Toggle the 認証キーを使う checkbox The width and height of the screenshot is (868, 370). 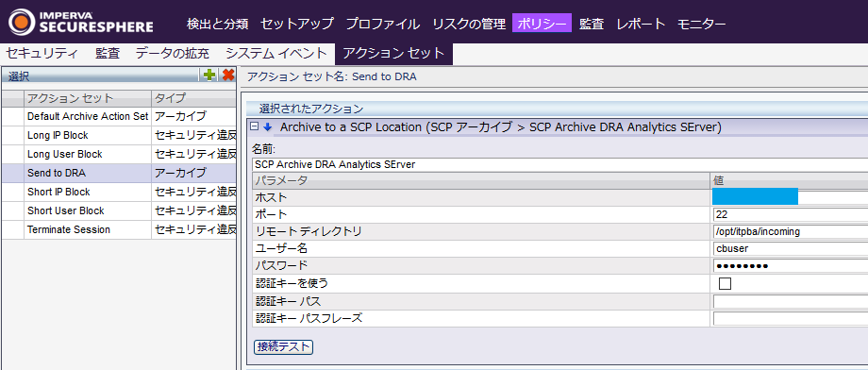click(x=725, y=283)
